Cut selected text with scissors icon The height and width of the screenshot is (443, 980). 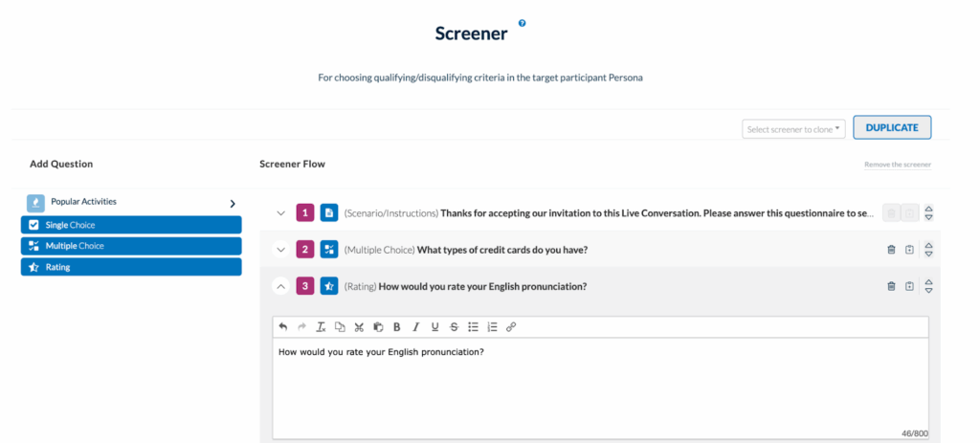pos(359,327)
